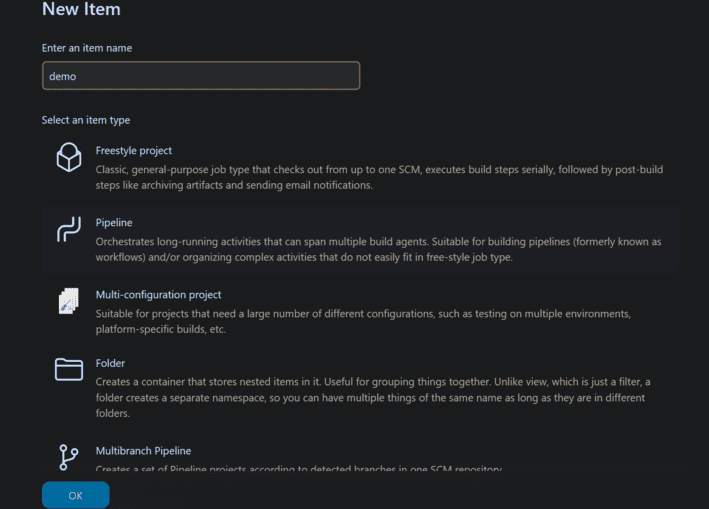Select the Freestyle project title
Viewport: 709px width, 509px height.
pos(134,151)
